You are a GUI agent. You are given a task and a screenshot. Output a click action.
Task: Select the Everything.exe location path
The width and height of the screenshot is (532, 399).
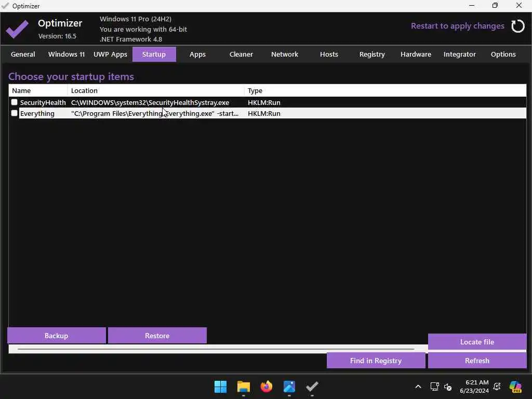click(x=155, y=113)
